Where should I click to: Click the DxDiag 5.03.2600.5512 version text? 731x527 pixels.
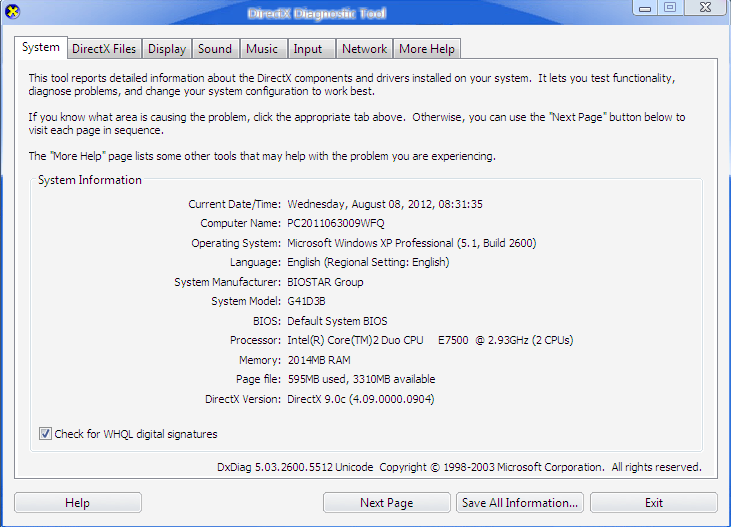tap(295, 467)
